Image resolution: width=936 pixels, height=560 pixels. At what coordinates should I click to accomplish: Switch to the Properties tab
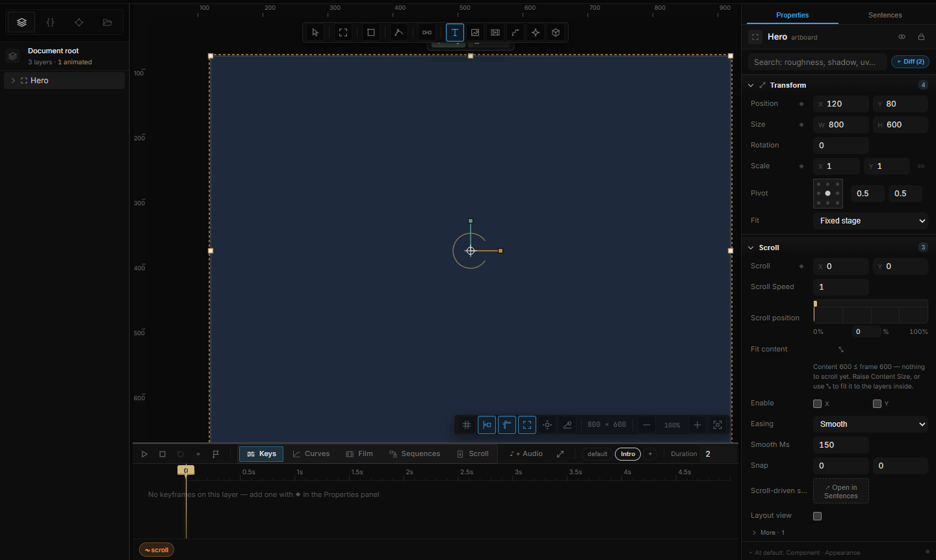click(x=792, y=15)
